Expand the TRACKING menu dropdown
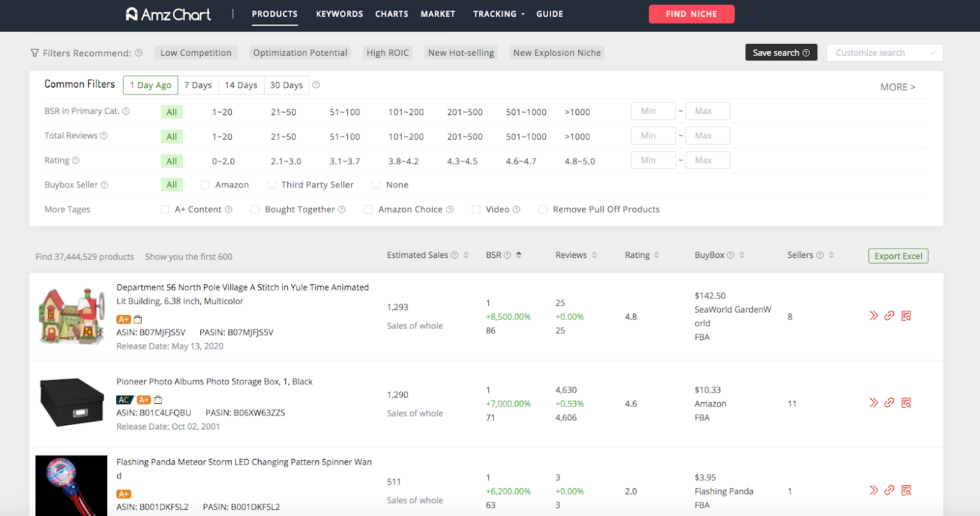980x516 pixels. [x=499, y=13]
